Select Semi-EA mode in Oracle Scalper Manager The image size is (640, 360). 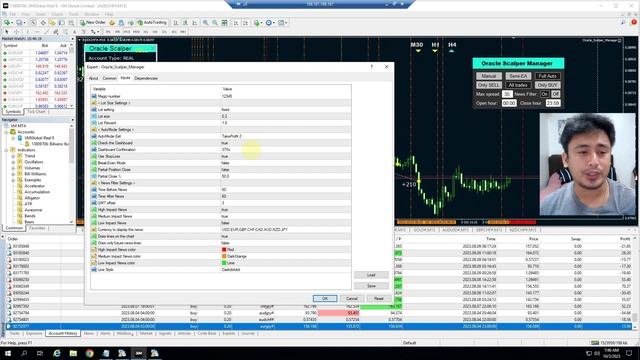pos(518,76)
